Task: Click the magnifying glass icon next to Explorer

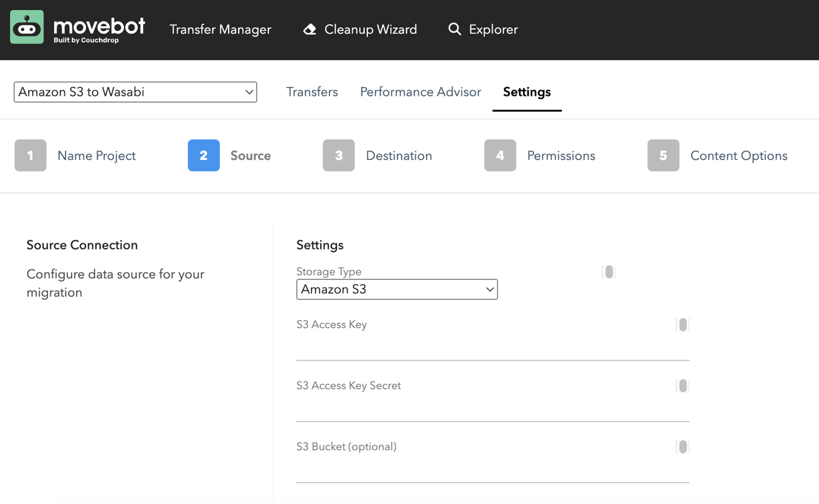Action: [x=455, y=29]
